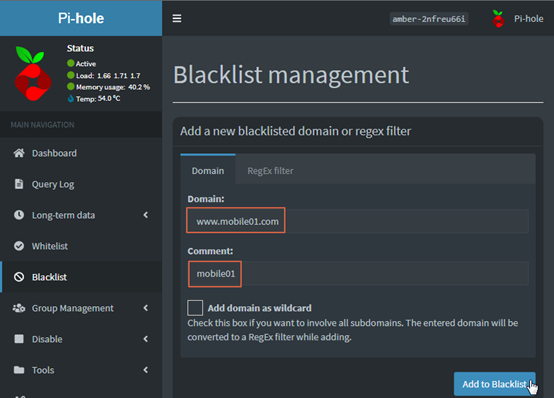This screenshot has height=398, width=554.
Task: Click the Add to Blacklist button
Action: [x=494, y=384]
